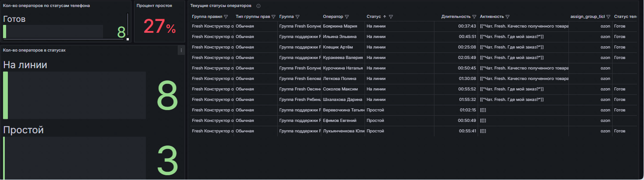Open filter for Тип группы прав column

(x=273, y=17)
